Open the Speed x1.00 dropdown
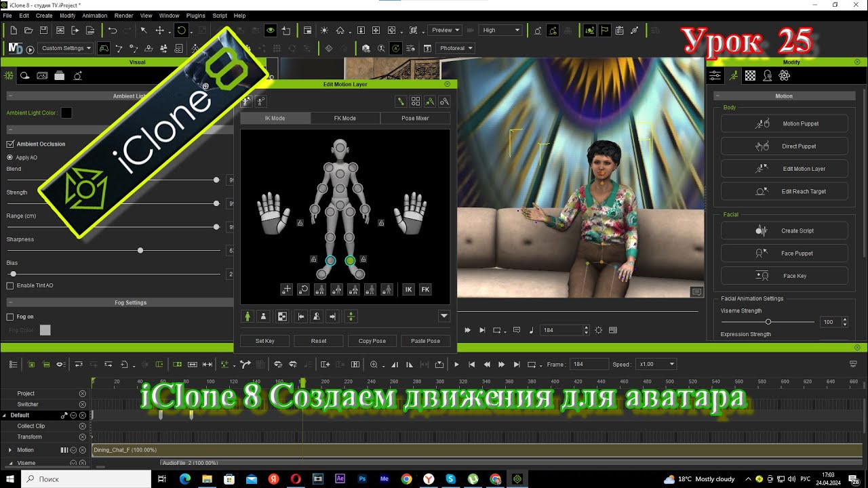 656,365
